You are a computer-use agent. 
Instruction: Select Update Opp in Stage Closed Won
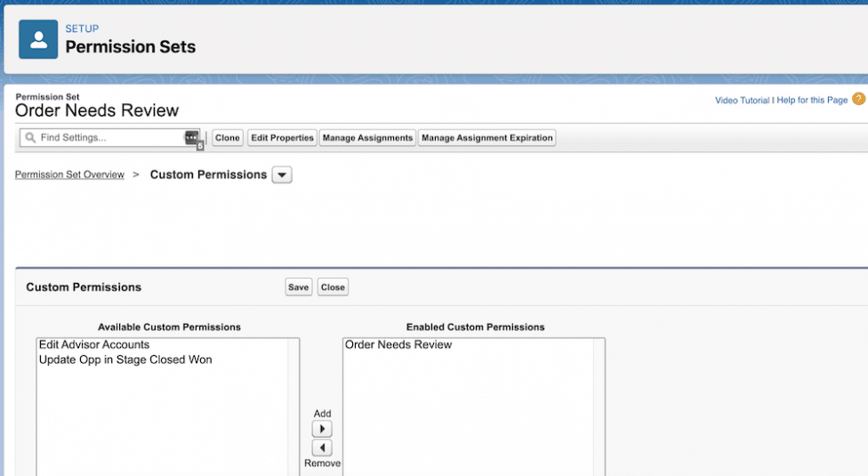click(x=125, y=359)
